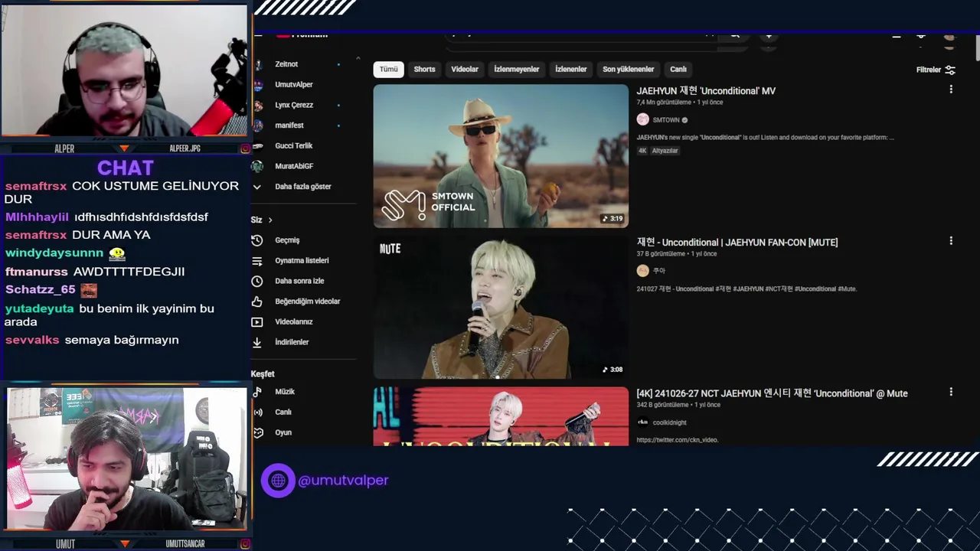Open the SMTOWN channel name link
This screenshot has height=551, width=980.
666,120
